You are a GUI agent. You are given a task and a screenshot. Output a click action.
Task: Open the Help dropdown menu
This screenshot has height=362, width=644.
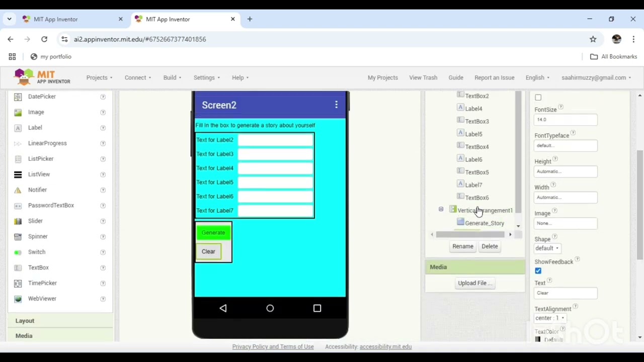point(240,77)
